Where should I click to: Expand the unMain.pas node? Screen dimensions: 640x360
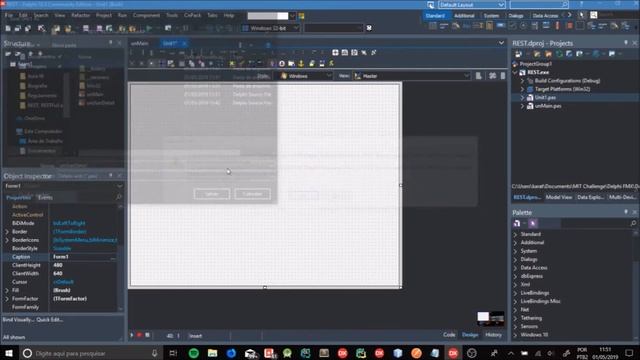coord(522,106)
